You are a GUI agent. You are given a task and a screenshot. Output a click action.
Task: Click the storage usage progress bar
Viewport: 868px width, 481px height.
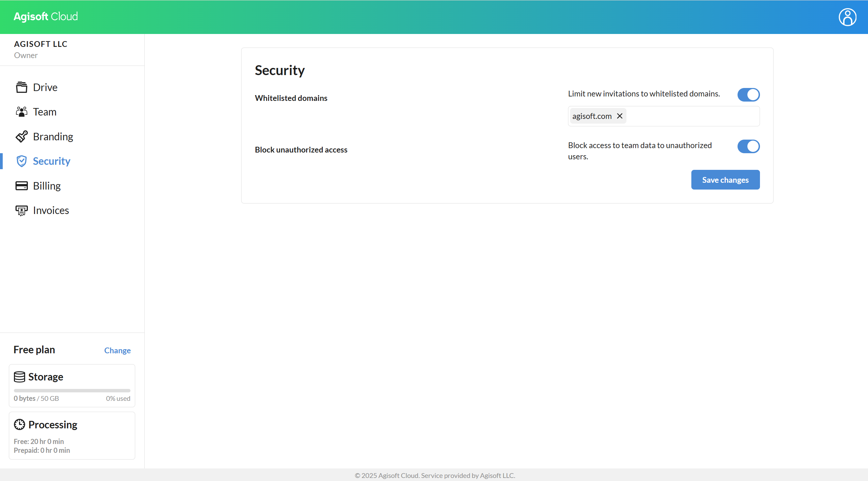[72, 391]
